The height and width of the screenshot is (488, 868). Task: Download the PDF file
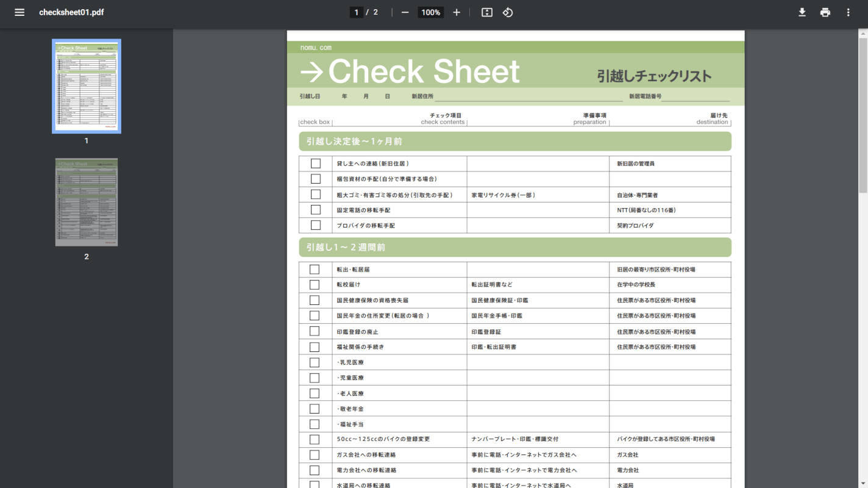coord(802,12)
